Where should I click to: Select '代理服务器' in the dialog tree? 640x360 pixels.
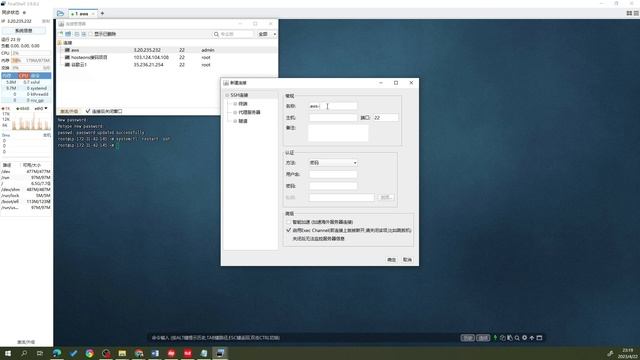click(x=249, y=112)
